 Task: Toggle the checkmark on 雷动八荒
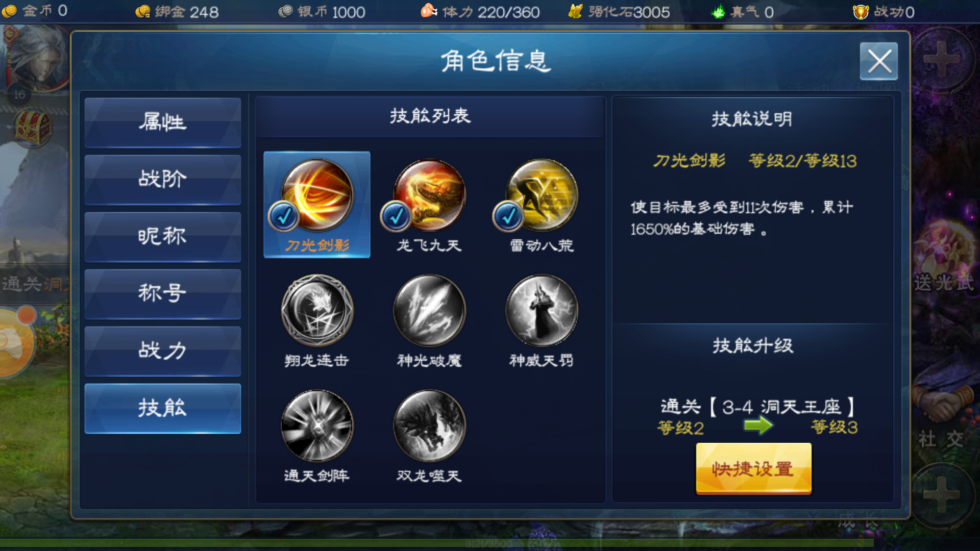508,216
